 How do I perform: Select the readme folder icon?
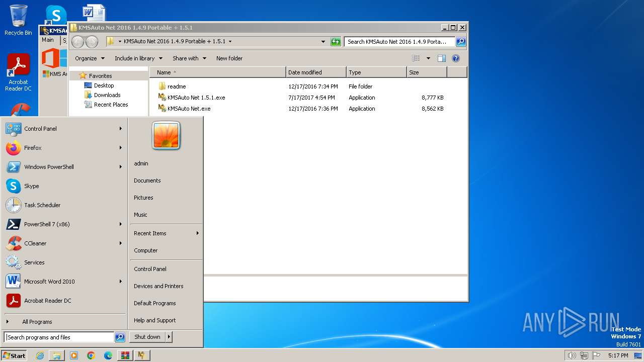coord(162,86)
